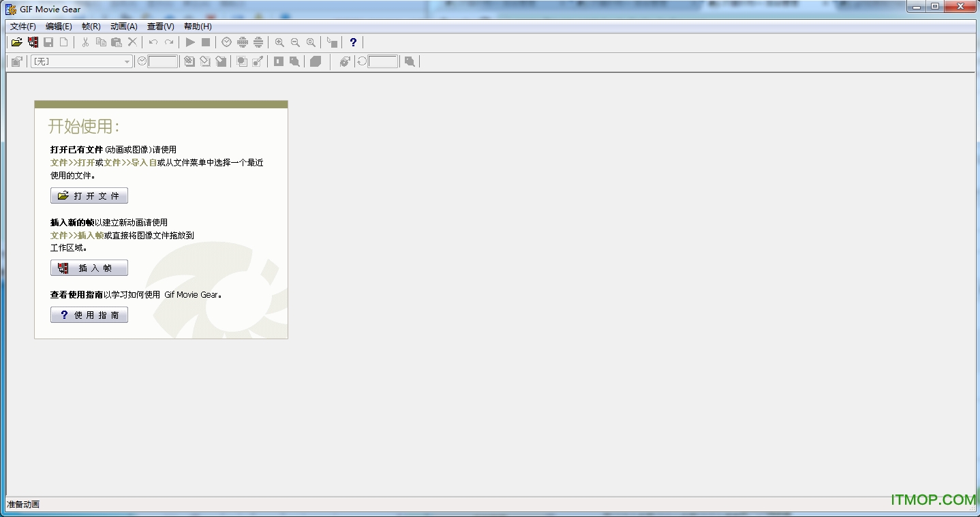The width and height of the screenshot is (980, 517).
Task: Open the 文件(F) menu
Action: (x=23, y=27)
